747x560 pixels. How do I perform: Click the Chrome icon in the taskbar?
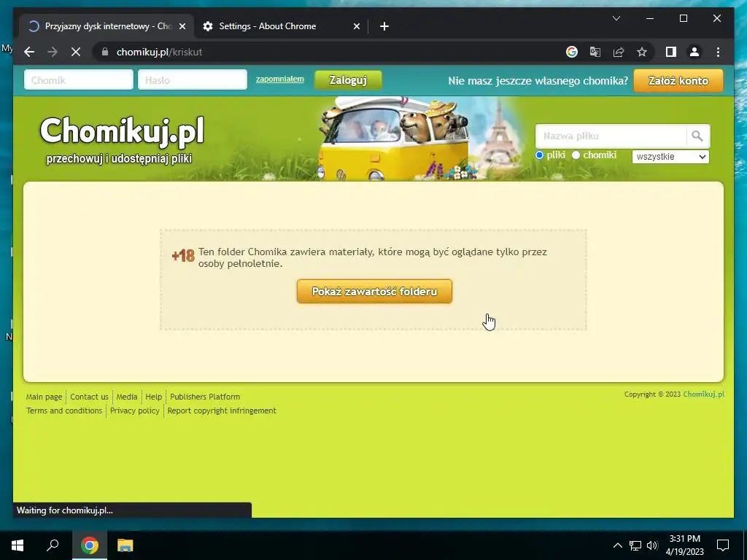click(x=89, y=545)
